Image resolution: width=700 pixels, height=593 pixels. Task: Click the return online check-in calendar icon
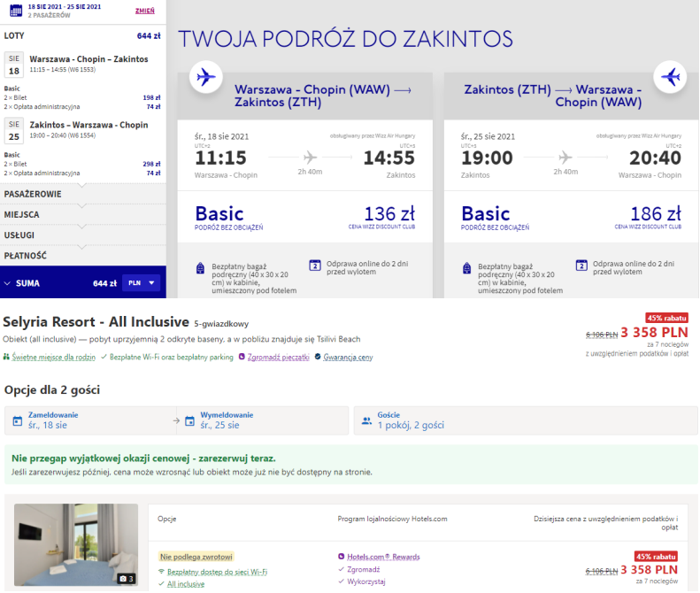[x=581, y=266]
